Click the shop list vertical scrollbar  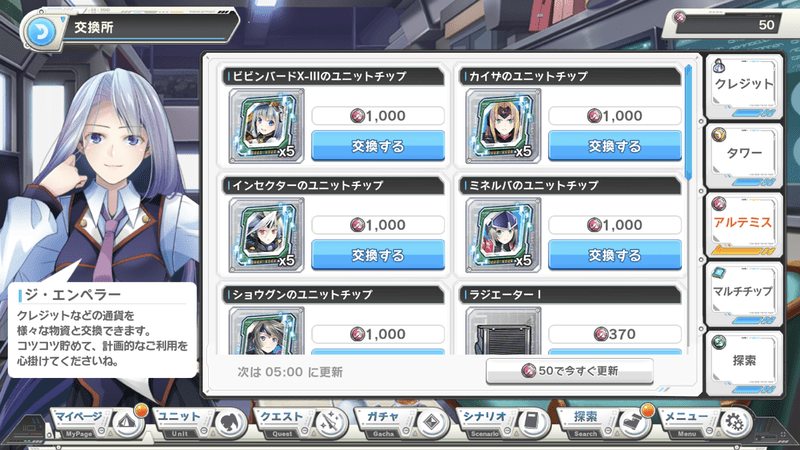(x=688, y=122)
